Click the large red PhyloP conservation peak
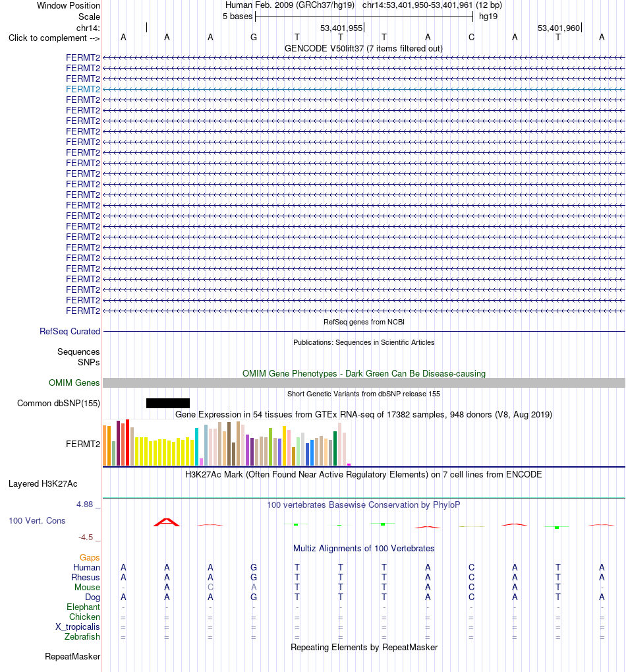This screenshot has height=672, width=626. [167, 522]
